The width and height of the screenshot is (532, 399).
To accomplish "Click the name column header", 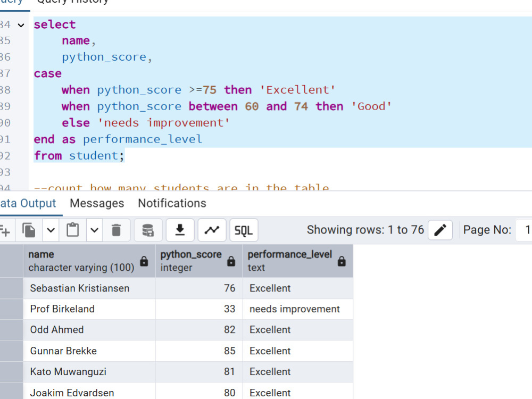I will tap(89, 261).
